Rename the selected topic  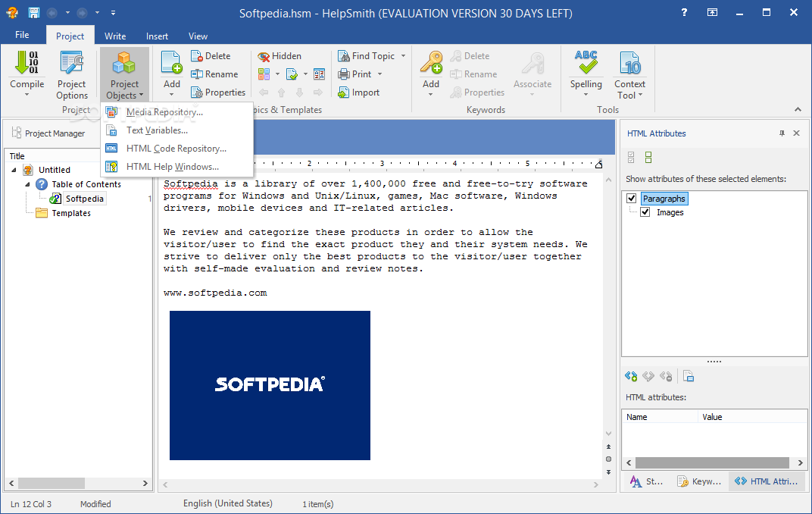click(214, 74)
